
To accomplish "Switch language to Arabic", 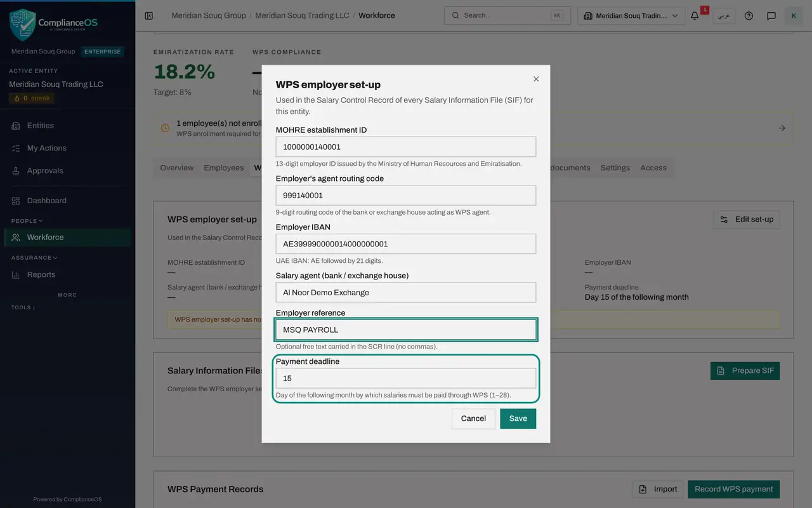I will 724,15.
